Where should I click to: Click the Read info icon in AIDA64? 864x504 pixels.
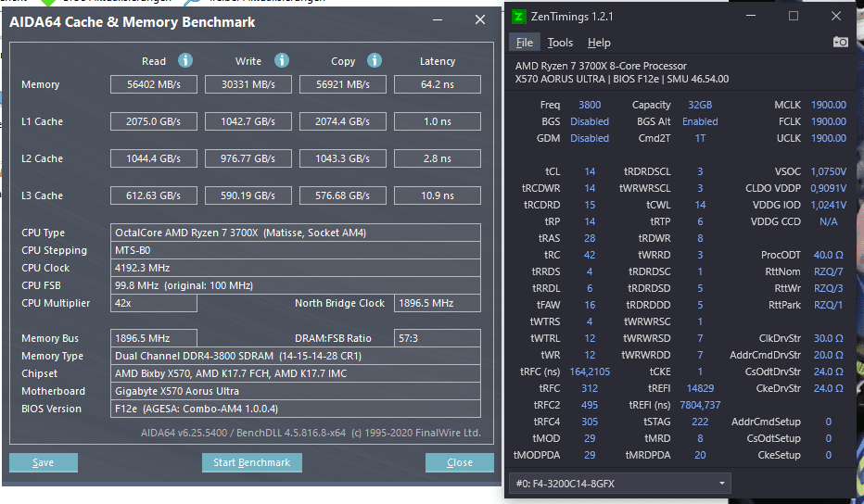click(185, 60)
